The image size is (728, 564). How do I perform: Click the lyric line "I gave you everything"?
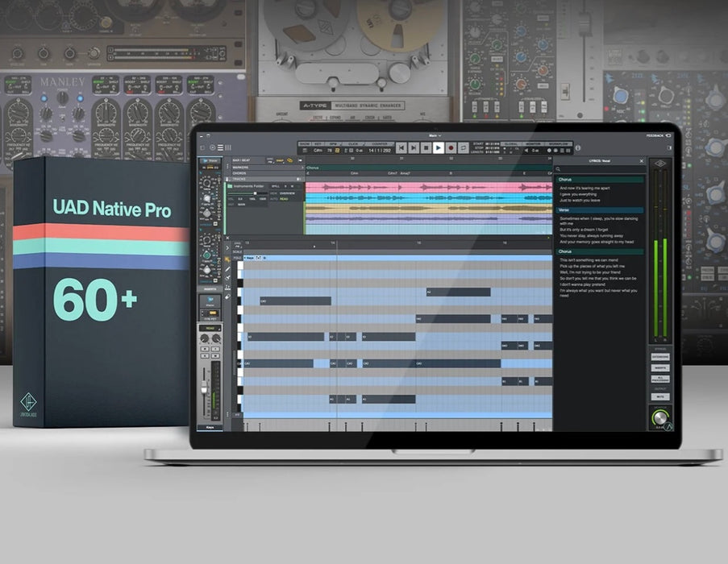[x=578, y=194]
